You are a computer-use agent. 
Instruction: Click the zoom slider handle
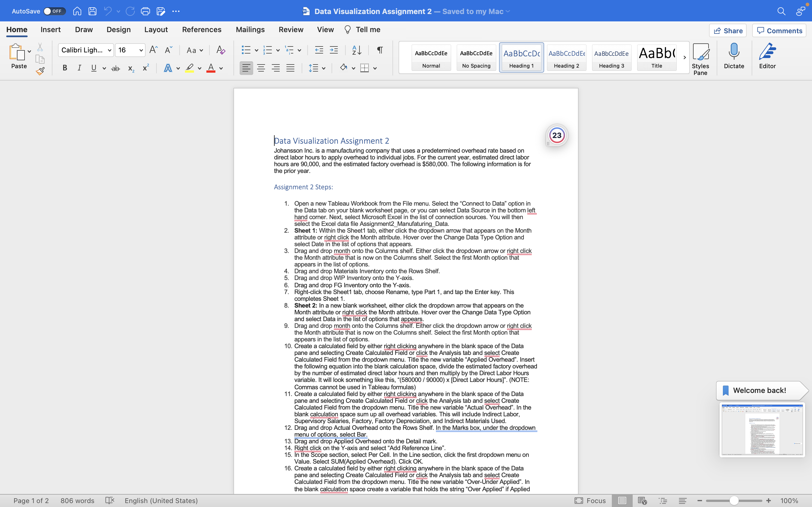734,501
